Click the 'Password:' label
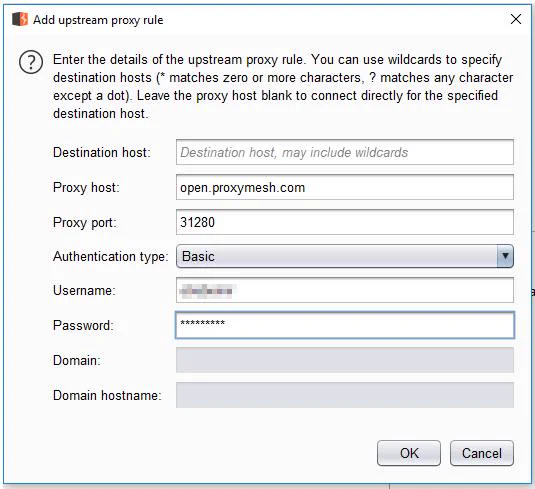The height and width of the screenshot is (489, 535). (83, 326)
